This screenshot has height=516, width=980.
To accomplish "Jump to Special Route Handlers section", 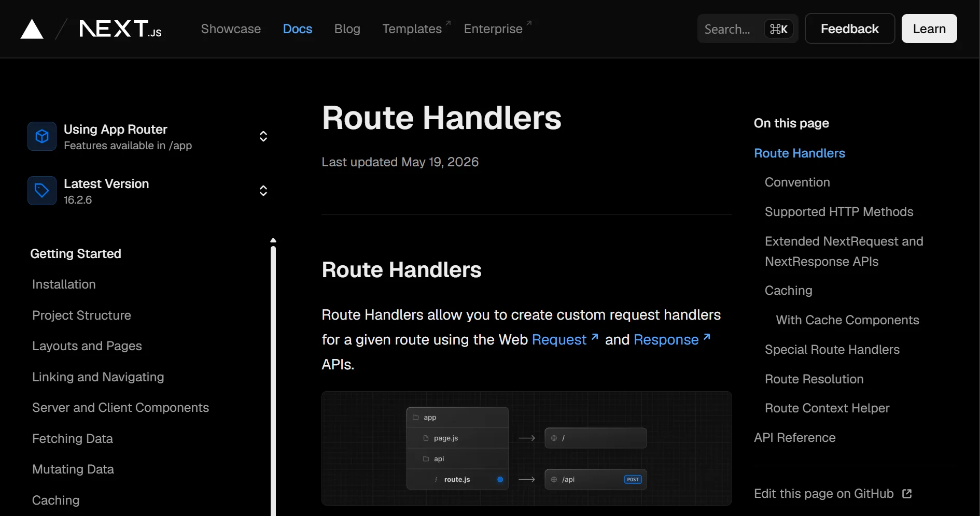I will tap(832, 350).
